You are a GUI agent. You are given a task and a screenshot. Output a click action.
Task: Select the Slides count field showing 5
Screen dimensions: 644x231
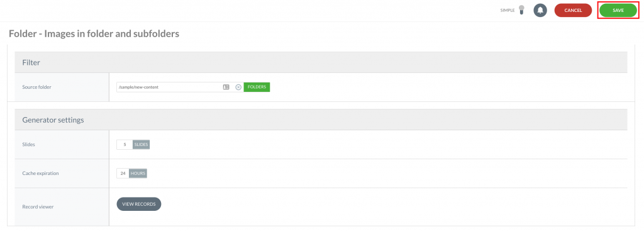(125, 145)
